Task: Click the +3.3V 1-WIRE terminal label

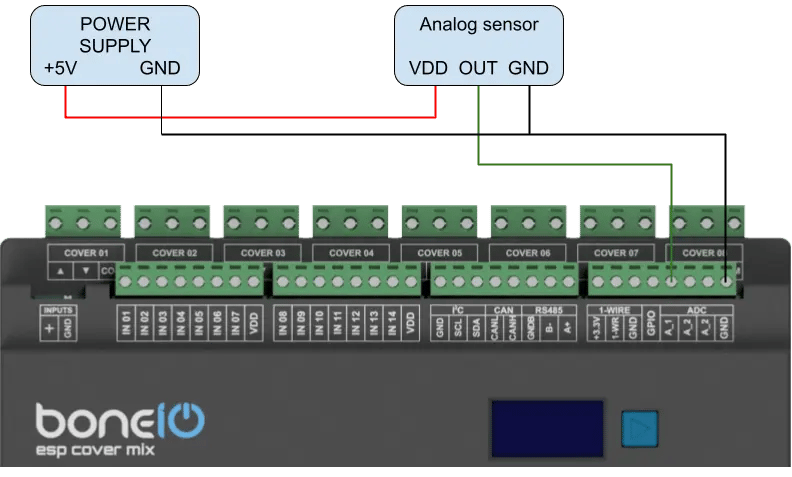Action: click(x=597, y=329)
